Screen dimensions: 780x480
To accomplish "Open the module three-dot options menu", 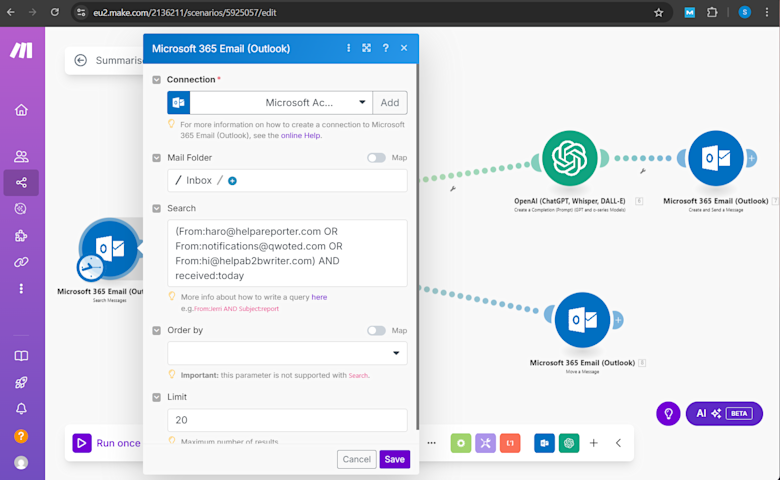I will pos(348,48).
